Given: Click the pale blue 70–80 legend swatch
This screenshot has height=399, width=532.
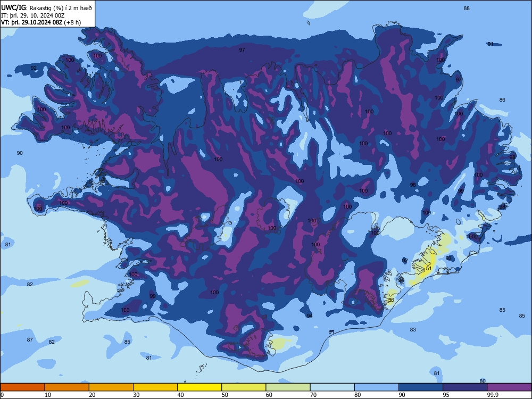Looking at the screenshot, I should (332, 387).
